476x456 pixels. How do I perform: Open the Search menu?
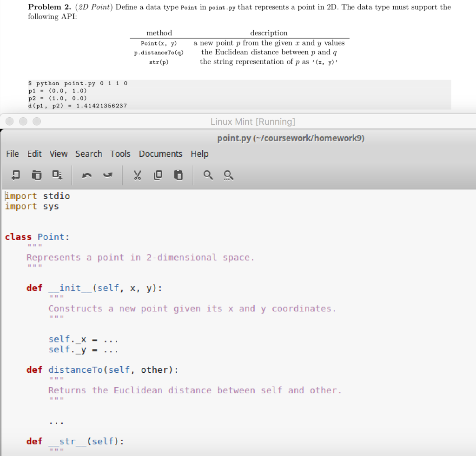pos(89,154)
